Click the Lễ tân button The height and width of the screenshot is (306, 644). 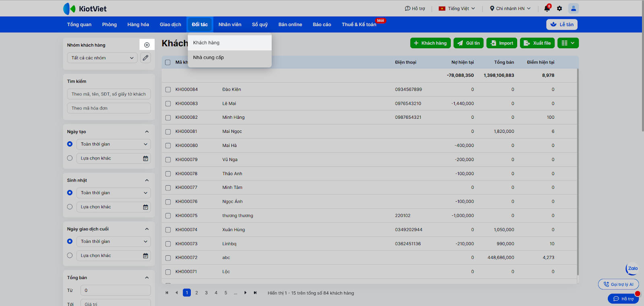[x=562, y=25]
